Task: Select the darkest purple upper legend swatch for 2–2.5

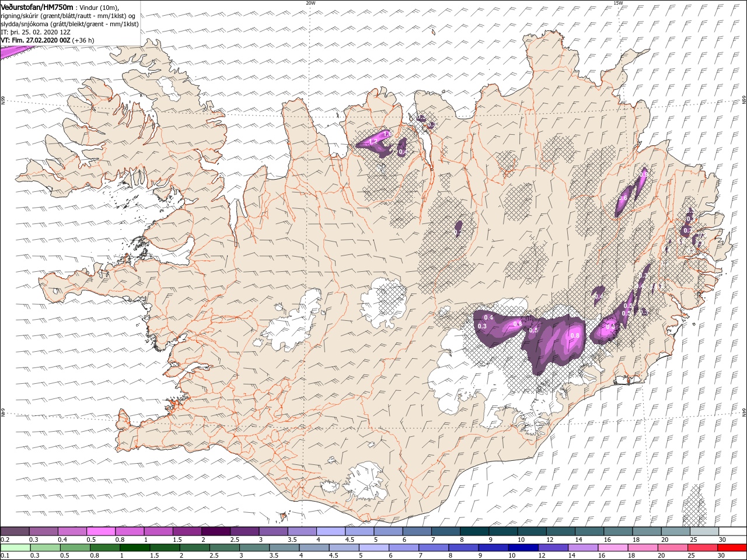Action: [216, 531]
